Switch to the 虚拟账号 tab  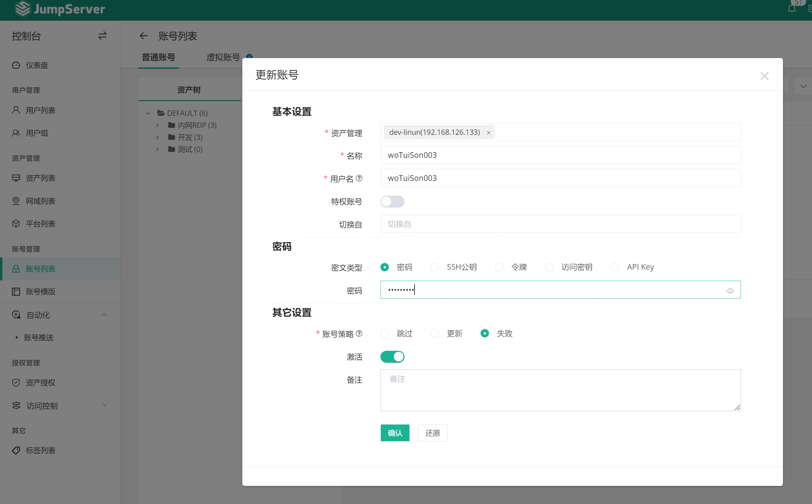(x=223, y=57)
